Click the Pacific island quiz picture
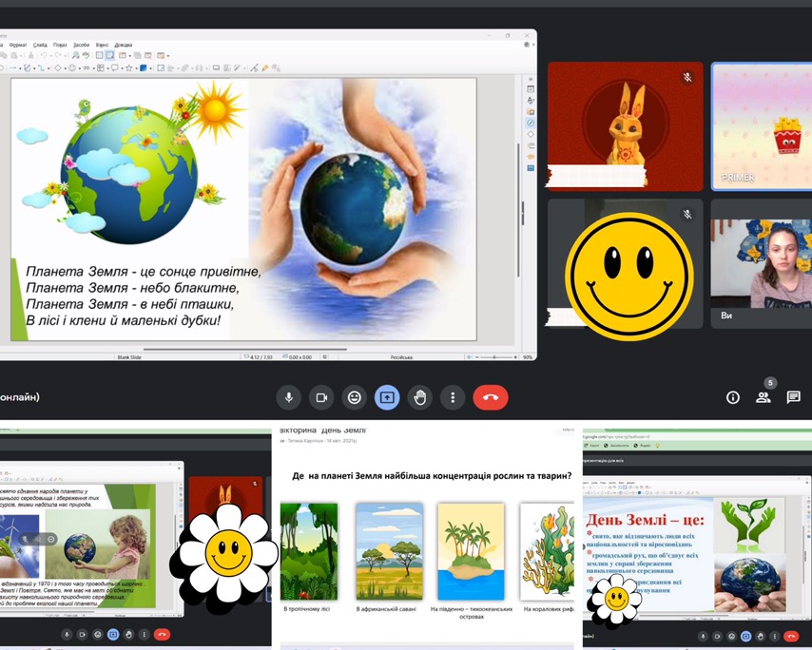The height and width of the screenshot is (650, 812). coord(471,552)
